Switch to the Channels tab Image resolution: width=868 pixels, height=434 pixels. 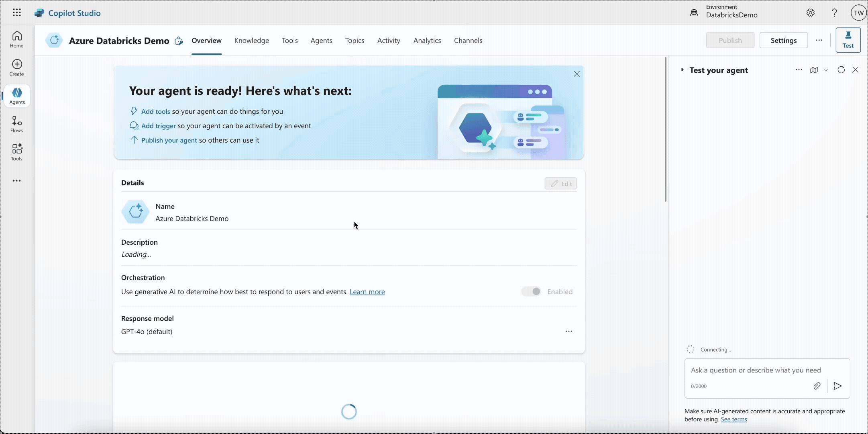pos(468,41)
